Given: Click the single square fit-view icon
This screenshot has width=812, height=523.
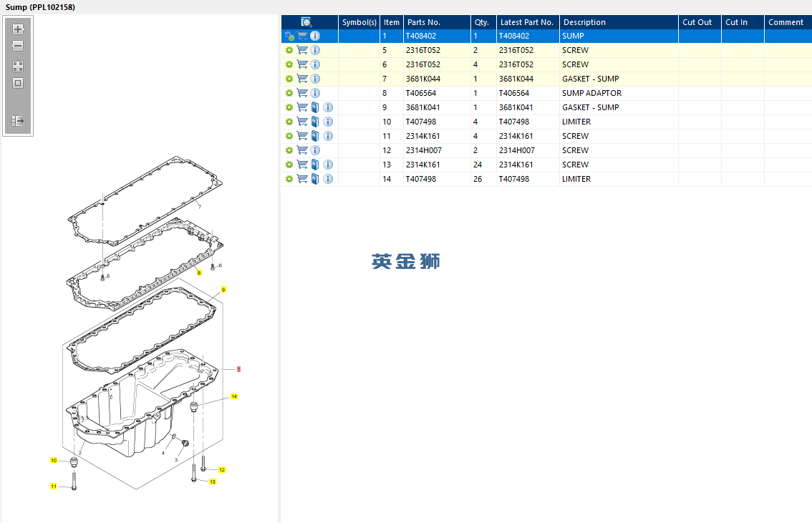Looking at the screenshot, I should [x=18, y=83].
